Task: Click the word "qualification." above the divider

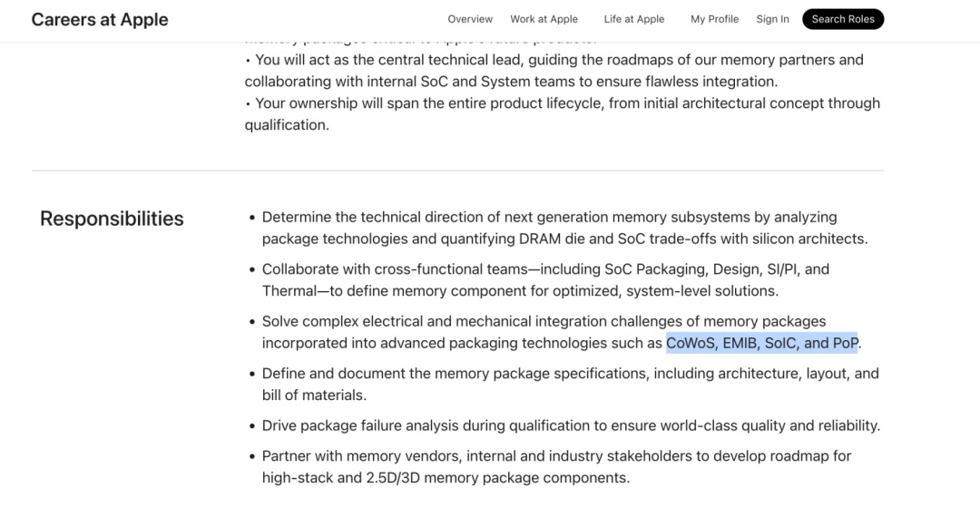Action: tap(287, 125)
